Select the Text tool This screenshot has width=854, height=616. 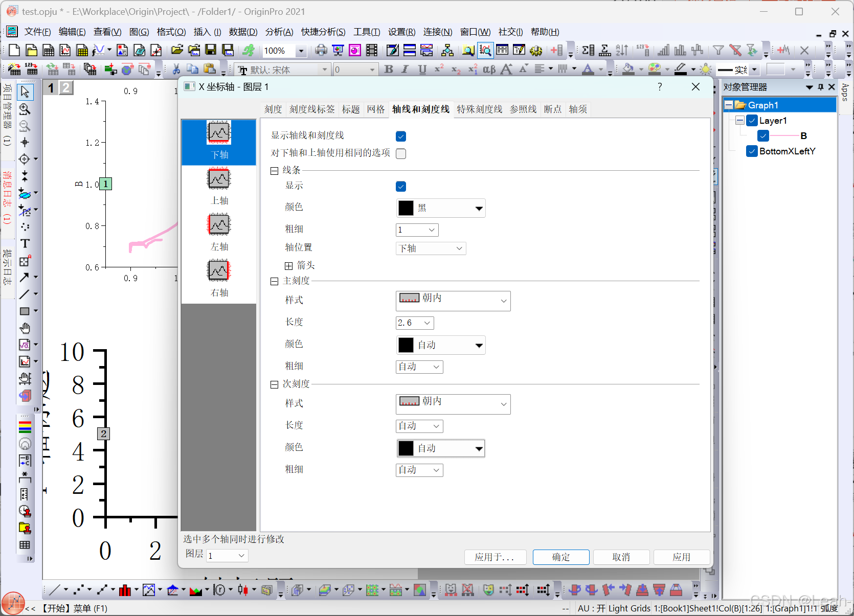(x=25, y=243)
